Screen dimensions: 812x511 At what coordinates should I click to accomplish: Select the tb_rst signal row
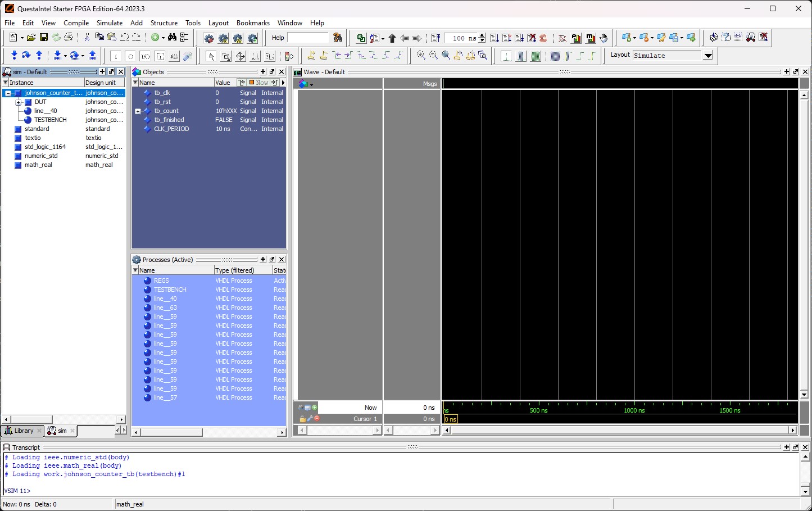pos(208,102)
